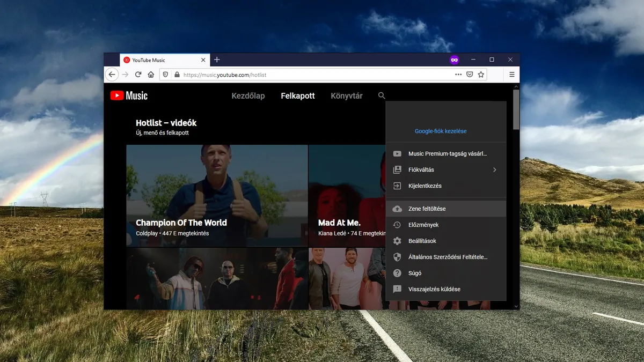
Task: Click the padlock site security icon
Action: (x=177, y=75)
